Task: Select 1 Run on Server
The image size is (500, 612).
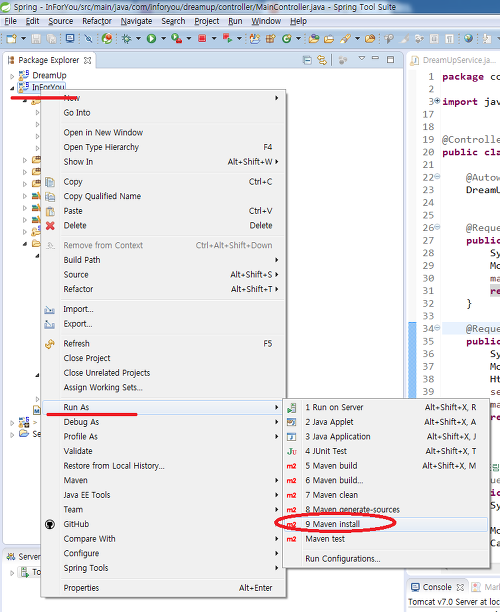Action: pyautogui.click(x=386, y=407)
